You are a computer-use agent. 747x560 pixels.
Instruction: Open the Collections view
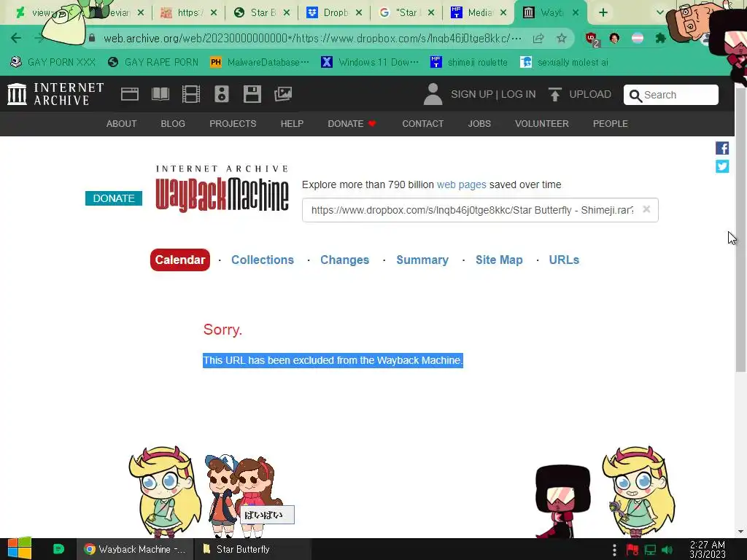click(263, 260)
